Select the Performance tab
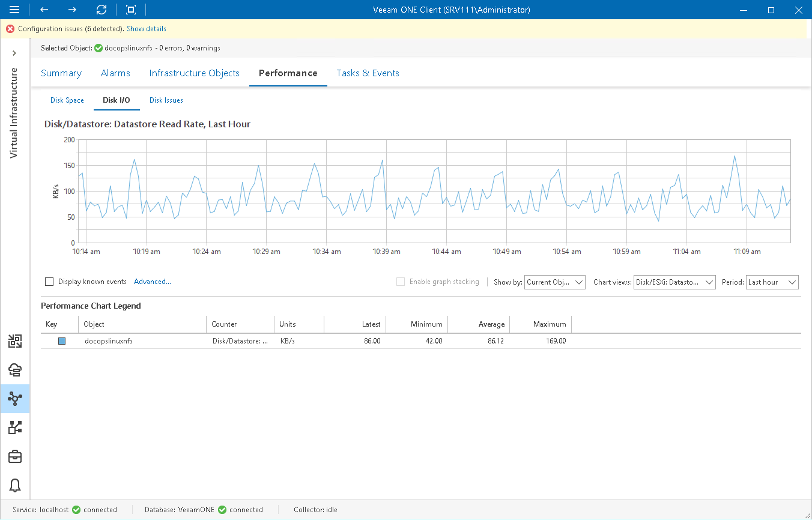The image size is (812, 520). point(288,73)
